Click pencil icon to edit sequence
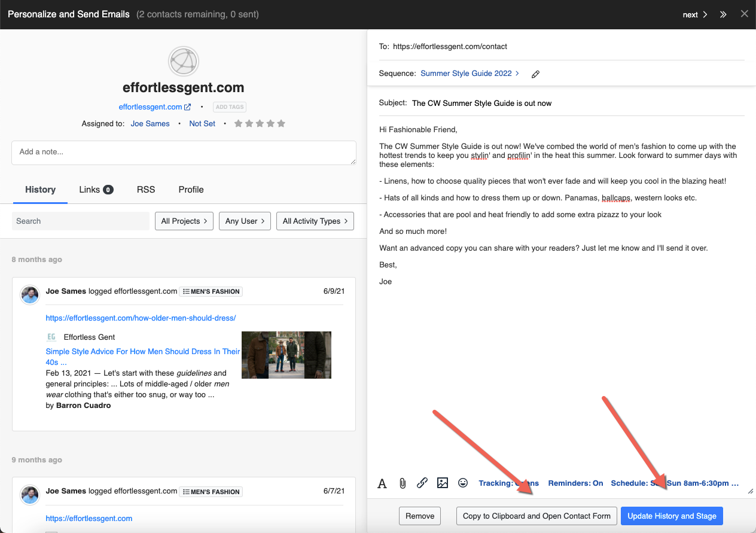The width and height of the screenshot is (756, 533). point(535,74)
